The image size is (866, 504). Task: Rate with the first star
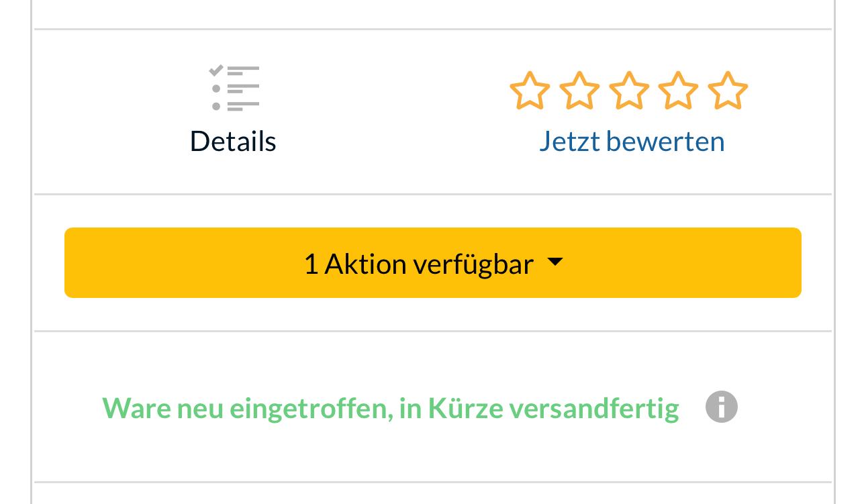(x=530, y=91)
